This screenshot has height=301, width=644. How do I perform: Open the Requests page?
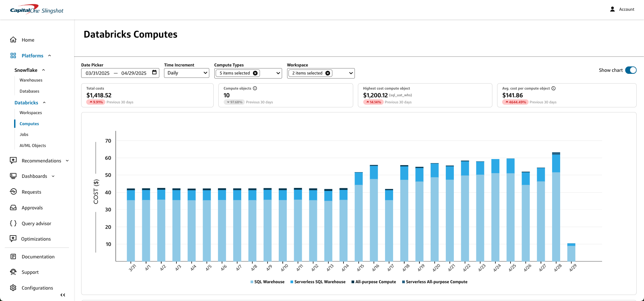click(x=31, y=192)
